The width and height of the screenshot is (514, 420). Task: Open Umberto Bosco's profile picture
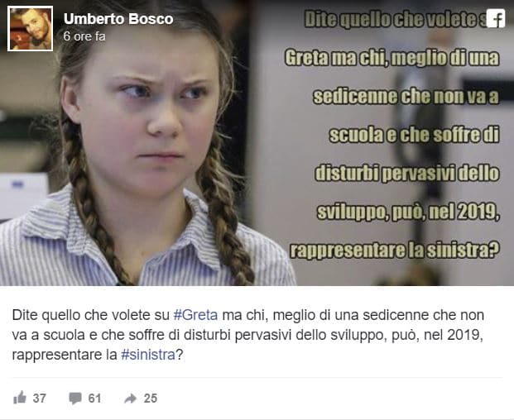click(x=30, y=29)
